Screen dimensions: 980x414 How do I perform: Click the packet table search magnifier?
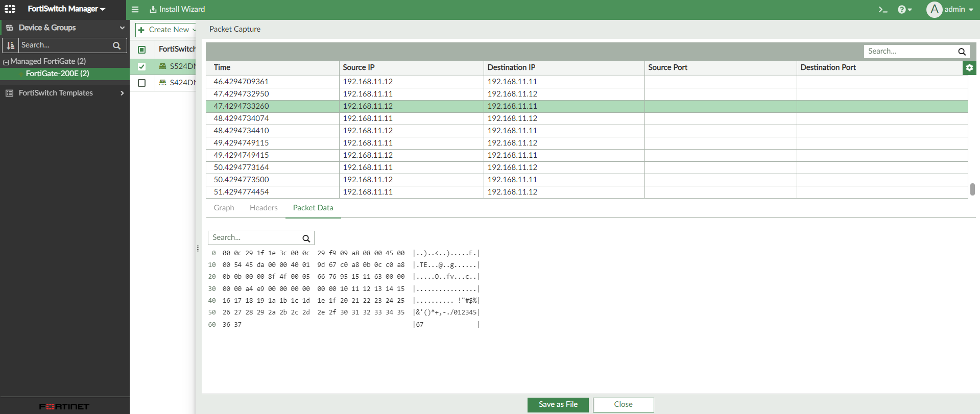962,52
